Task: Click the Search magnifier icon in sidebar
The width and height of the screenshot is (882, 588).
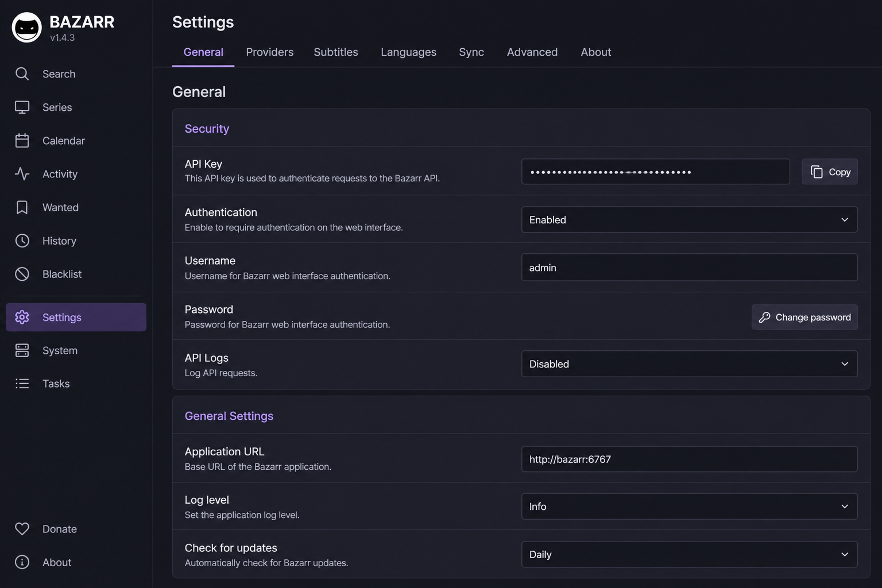Action: click(x=22, y=73)
